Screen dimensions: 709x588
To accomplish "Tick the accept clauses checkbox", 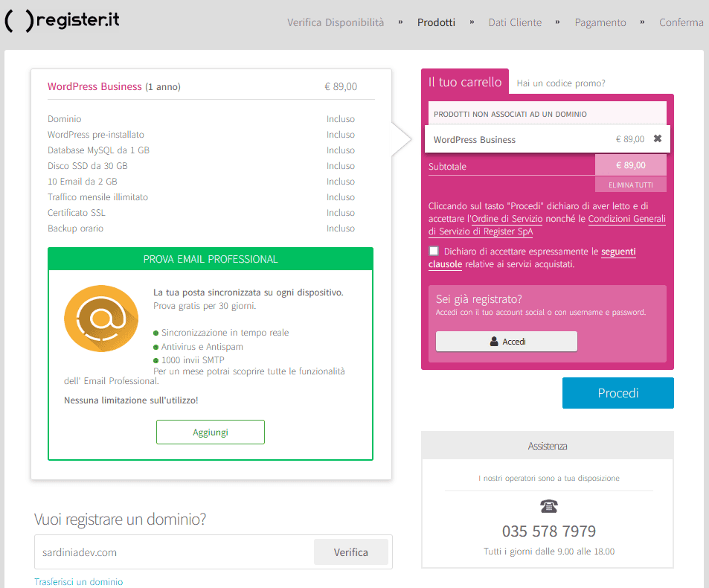I will point(434,252).
